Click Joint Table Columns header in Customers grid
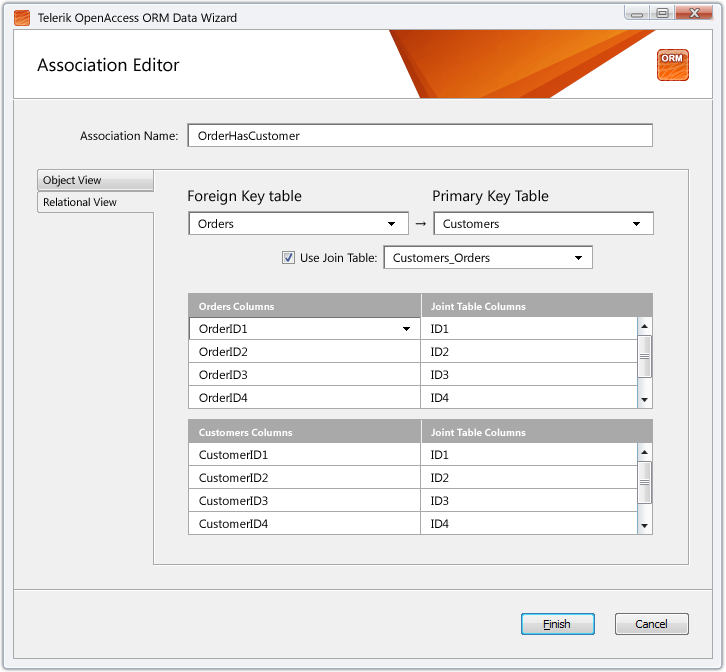The height and width of the screenshot is (672, 726). point(537,432)
